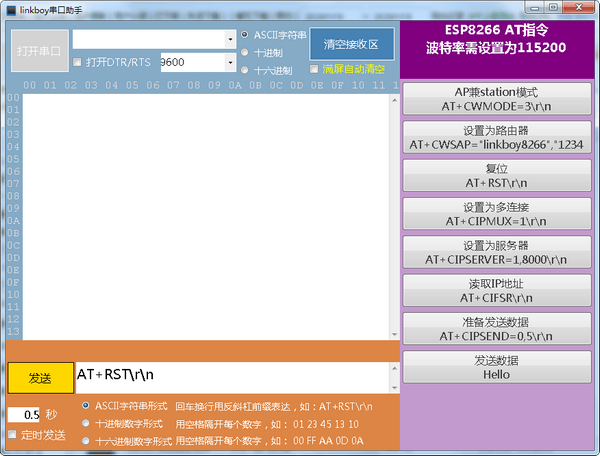
Task: Select 十进制 receive display mode
Action: pyautogui.click(x=246, y=52)
